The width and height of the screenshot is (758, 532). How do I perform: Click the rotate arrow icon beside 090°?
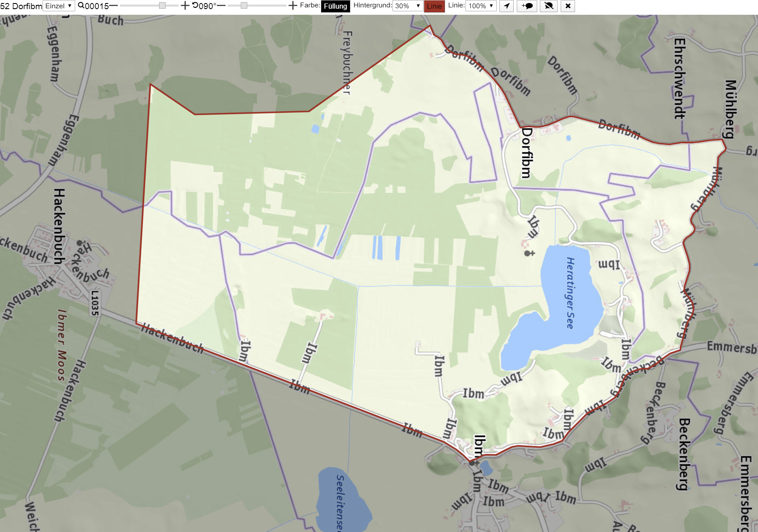tap(195, 5)
